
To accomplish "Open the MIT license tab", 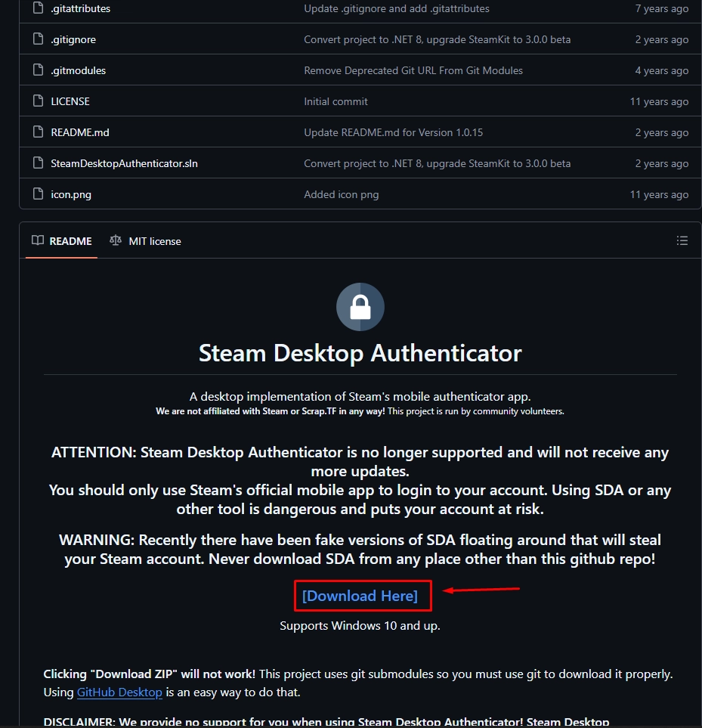I will pos(146,241).
